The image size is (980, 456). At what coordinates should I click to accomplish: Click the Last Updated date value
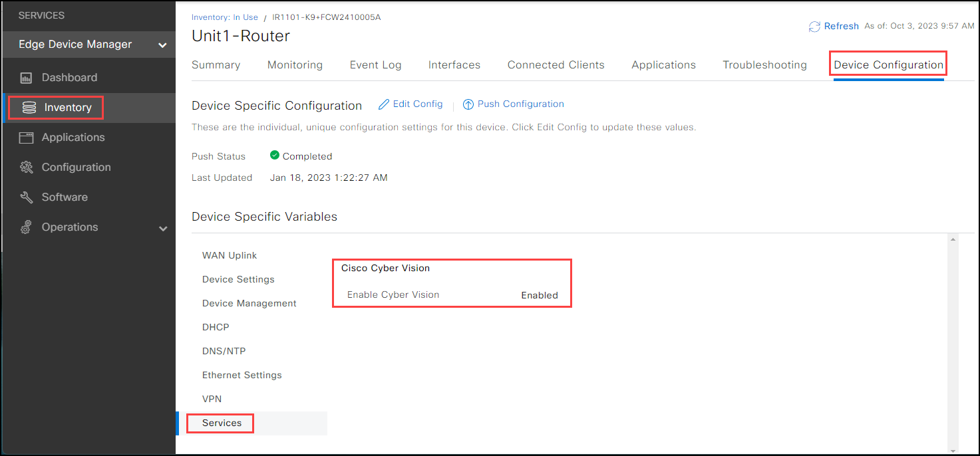(x=329, y=178)
